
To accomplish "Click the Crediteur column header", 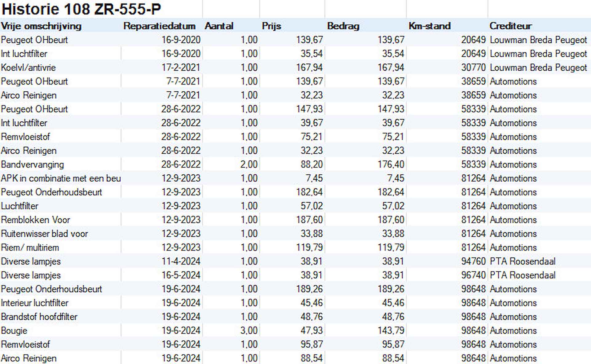I will pos(511,26).
